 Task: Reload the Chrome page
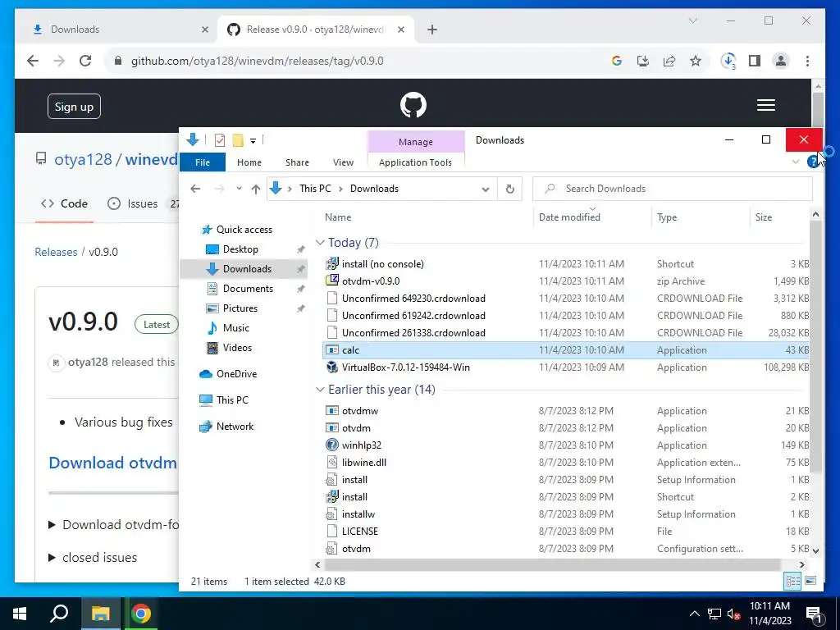(x=85, y=61)
